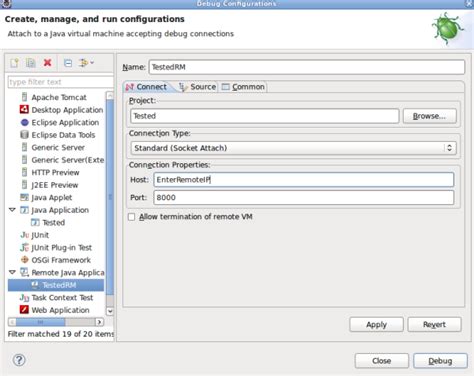This screenshot has width=474, height=376.
Task: Click the tree's vertical scrollbar down arrow
Action: coord(110,311)
